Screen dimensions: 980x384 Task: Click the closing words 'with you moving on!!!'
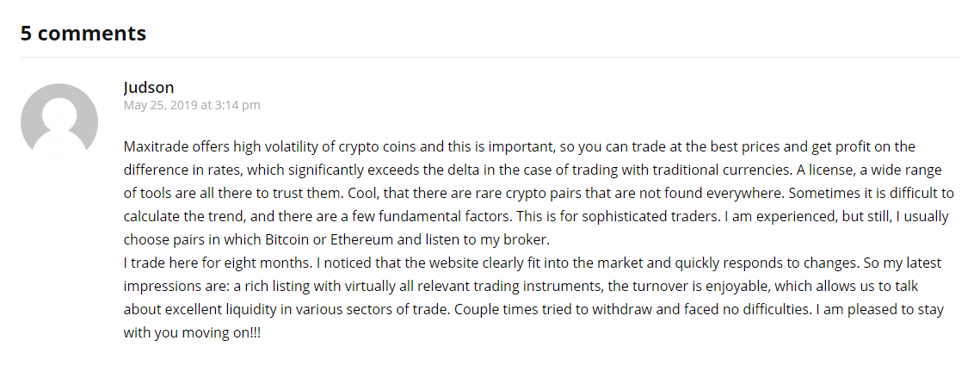pos(192,332)
